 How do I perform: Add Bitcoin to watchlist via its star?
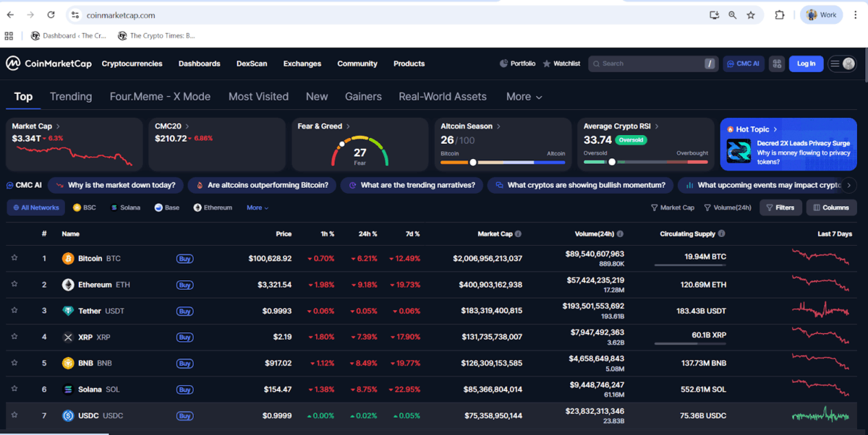pyautogui.click(x=14, y=258)
